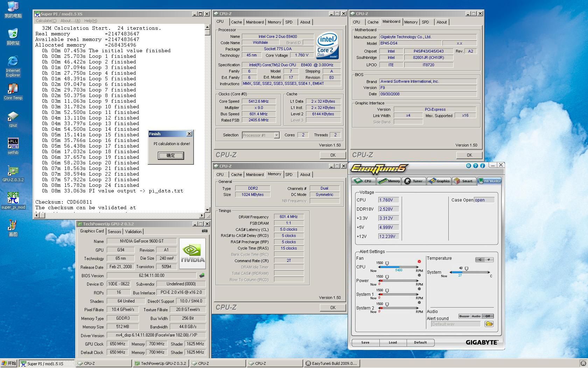Click the EasyTune6 help question-mark icon

coord(475,166)
